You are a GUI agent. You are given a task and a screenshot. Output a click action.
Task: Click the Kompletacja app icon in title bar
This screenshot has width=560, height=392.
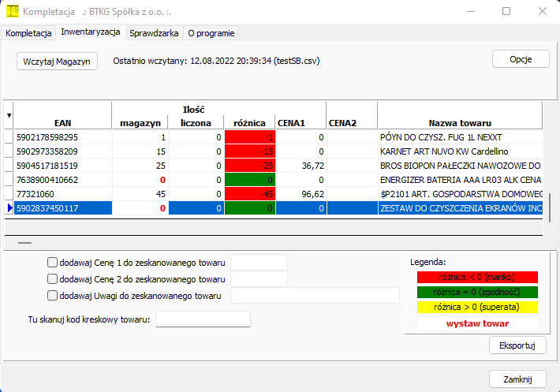(x=13, y=12)
